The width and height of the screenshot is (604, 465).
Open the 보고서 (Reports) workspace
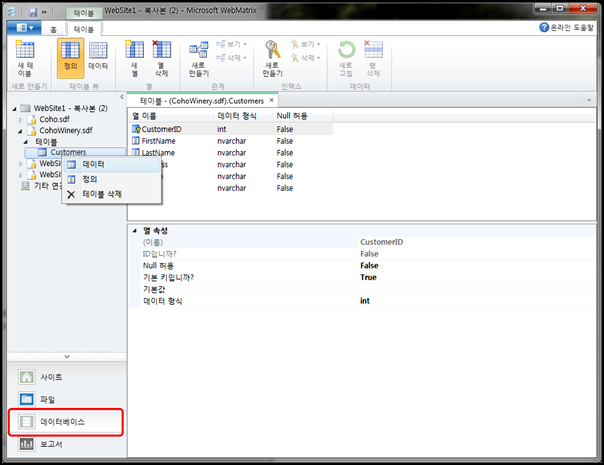66,444
